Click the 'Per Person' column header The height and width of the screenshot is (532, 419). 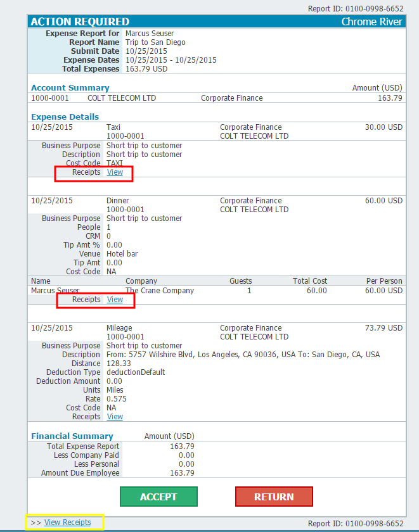[x=384, y=281]
